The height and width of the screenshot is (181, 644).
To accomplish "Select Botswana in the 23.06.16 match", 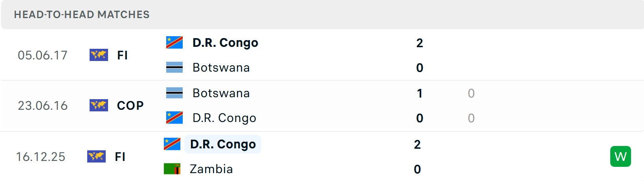I will click(x=221, y=93).
